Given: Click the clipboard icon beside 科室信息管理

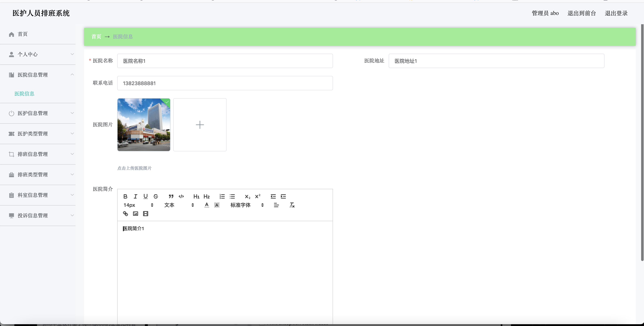Looking at the screenshot, I should [11, 195].
